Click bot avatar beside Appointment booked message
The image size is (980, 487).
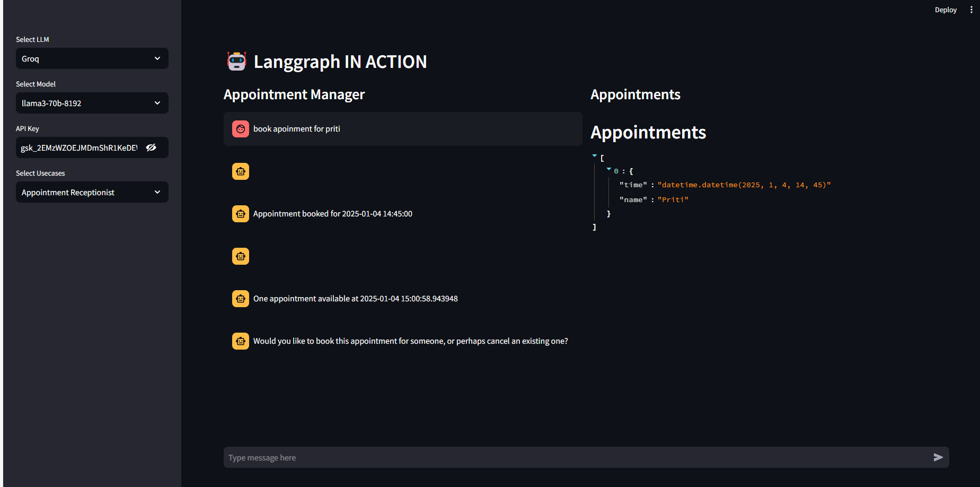click(241, 214)
